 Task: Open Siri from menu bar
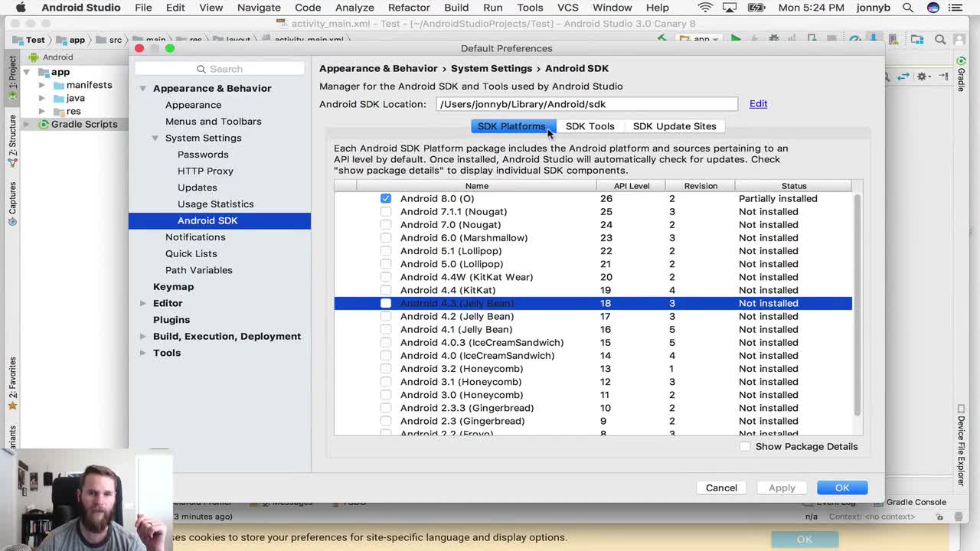933,8
